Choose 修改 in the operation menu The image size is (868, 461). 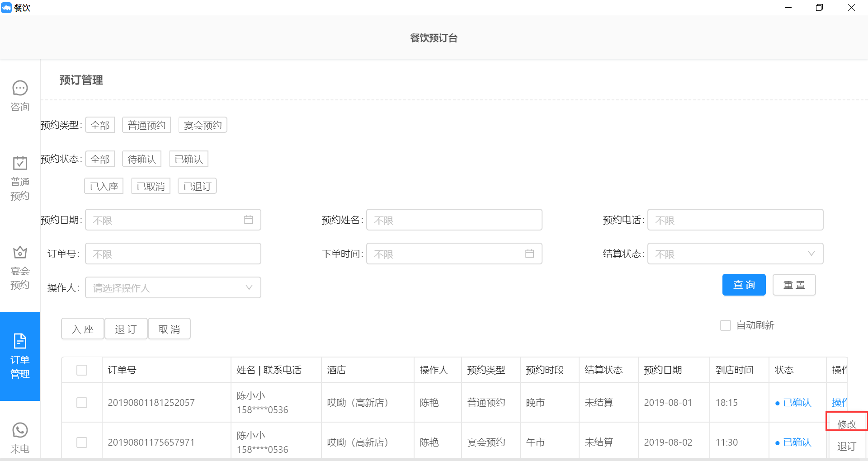[847, 424]
